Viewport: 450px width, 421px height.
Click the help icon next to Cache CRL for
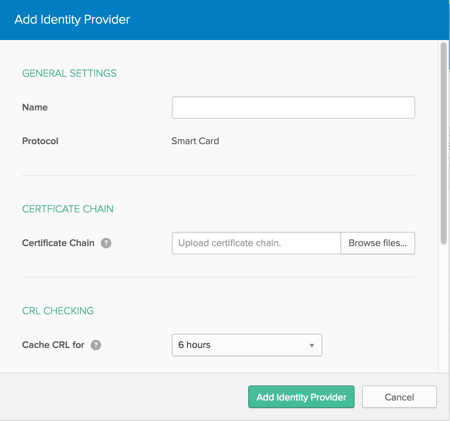coord(96,345)
